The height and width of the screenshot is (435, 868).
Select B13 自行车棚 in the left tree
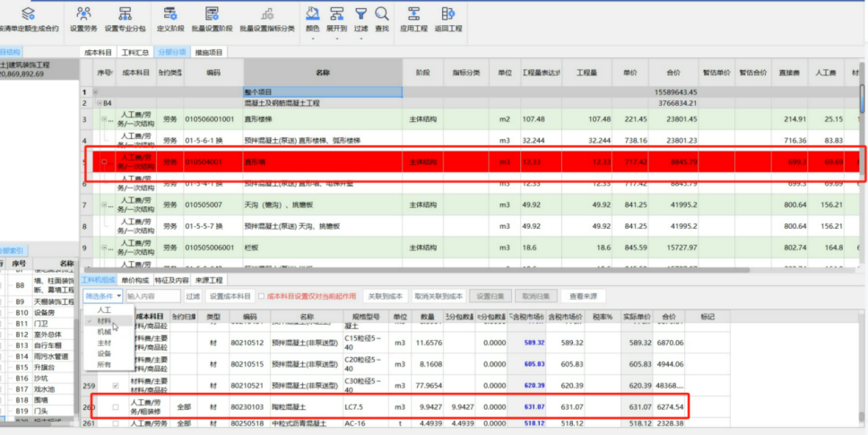pyautogui.click(x=42, y=345)
